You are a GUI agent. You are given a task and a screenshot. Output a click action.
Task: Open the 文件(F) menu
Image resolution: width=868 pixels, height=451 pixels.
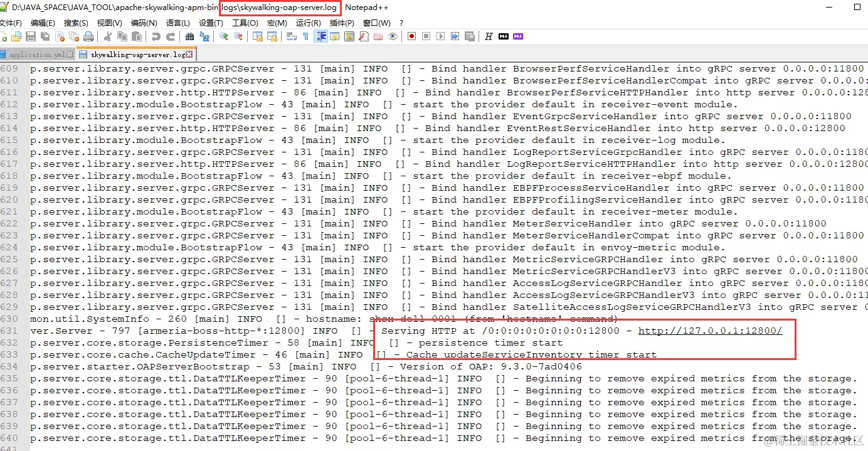[x=11, y=23]
